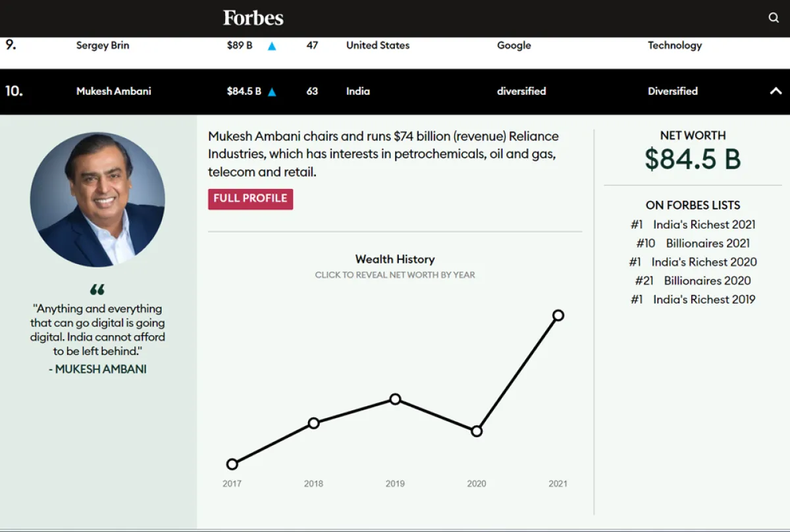Reveal 2019 net worth data point
This screenshot has width=790, height=532.
pos(395,399)
